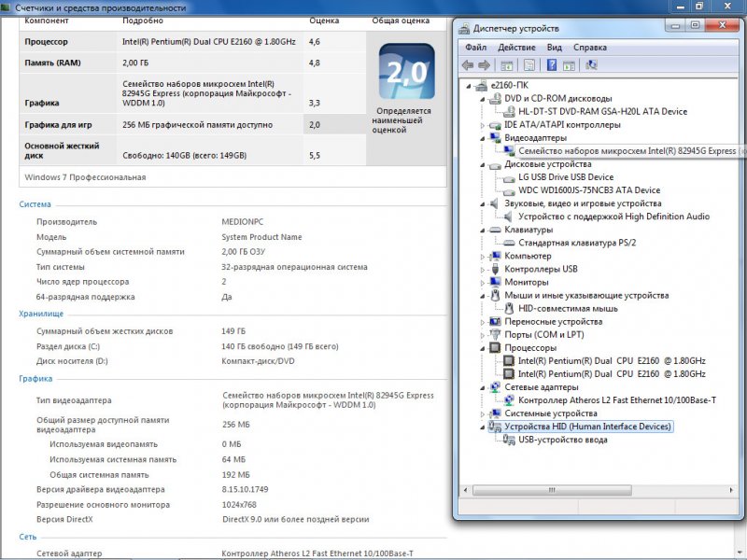
Task: Open the Действие menu
Action: tap(516, 47)
